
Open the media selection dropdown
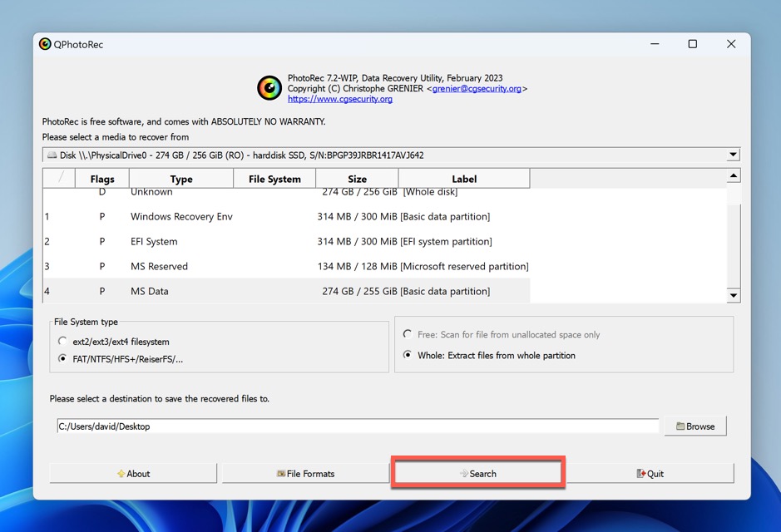coord(733,154)
